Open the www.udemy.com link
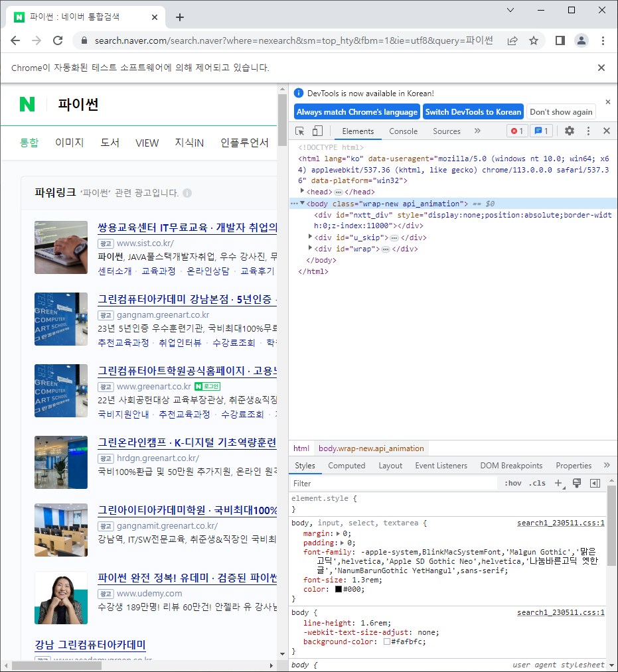Image resolution: width=618 pixels, height=672 pixels. point(149,594)
